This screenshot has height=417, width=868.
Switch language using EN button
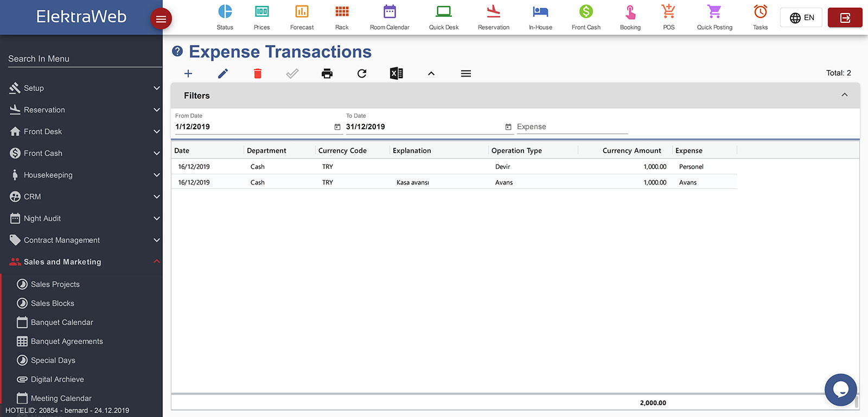pos(802,18)
